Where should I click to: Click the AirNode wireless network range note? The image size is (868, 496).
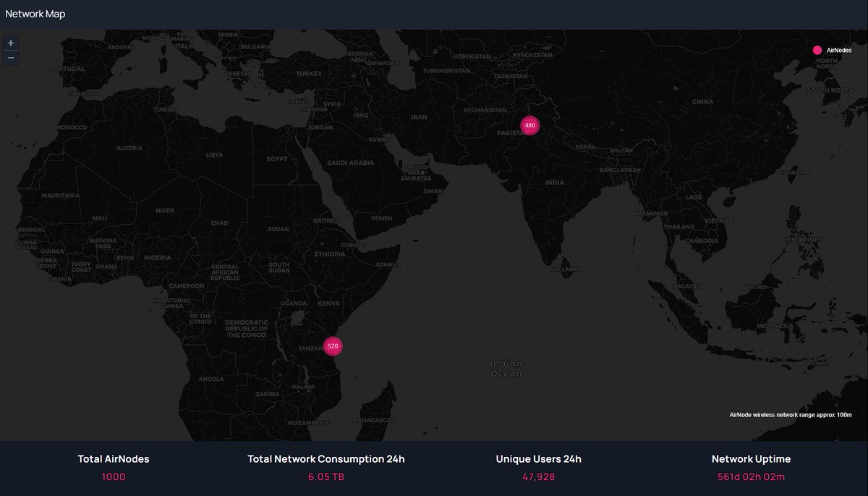coord(791,415)
